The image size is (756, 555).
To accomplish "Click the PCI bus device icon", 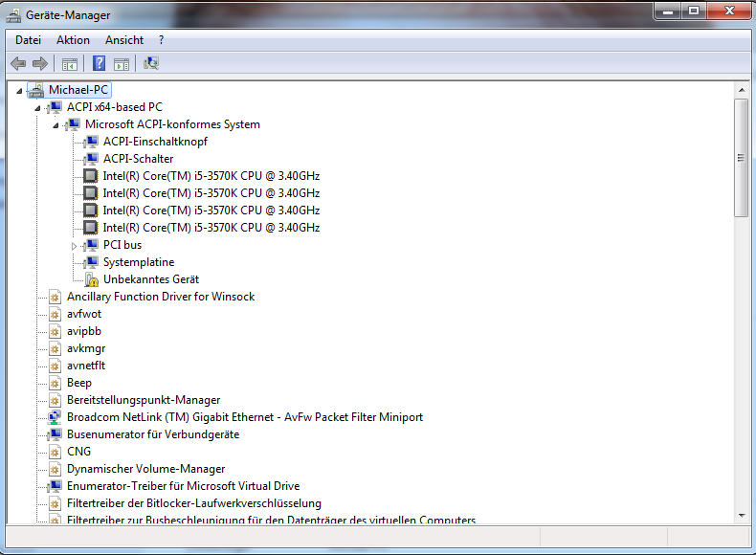I will click(91, 245).
